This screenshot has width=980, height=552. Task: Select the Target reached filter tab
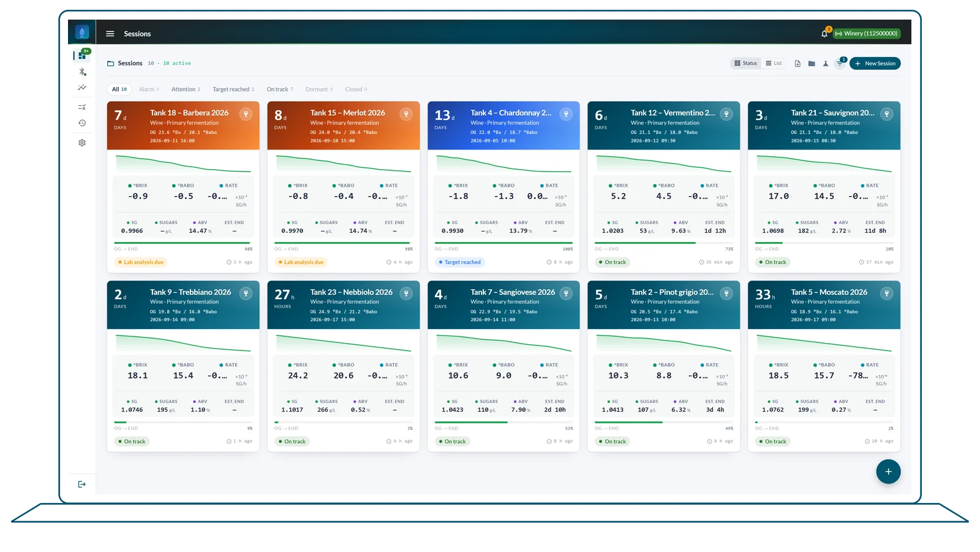pos(233,89)
